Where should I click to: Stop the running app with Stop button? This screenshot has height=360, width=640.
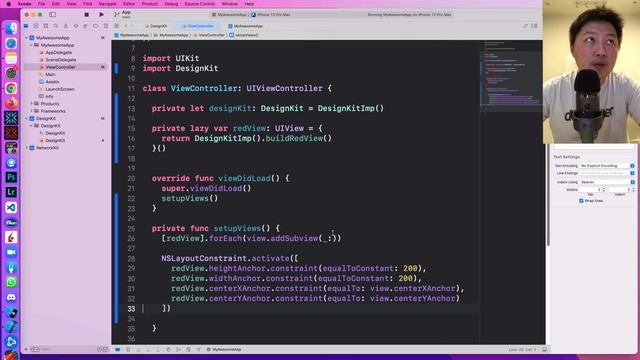point(87,15)
